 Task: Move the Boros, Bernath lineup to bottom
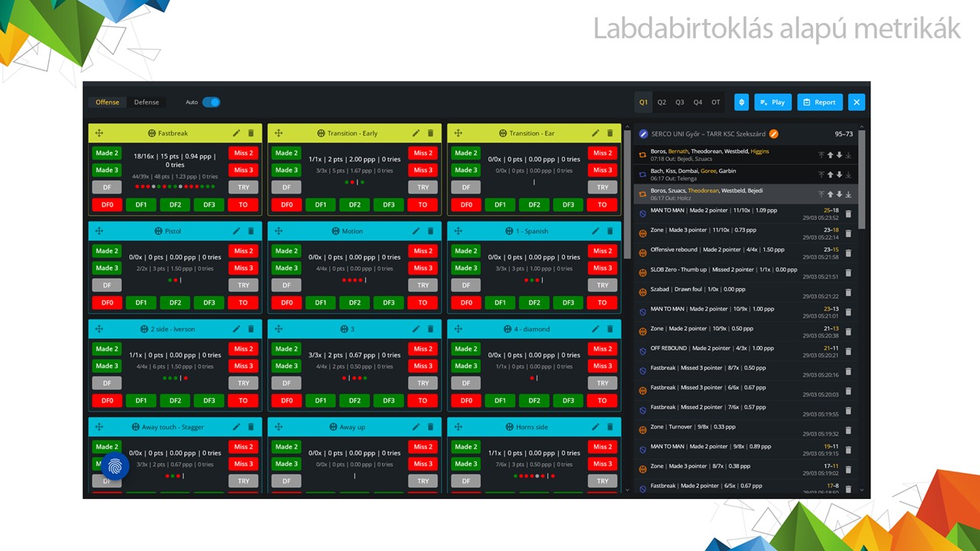848,155
